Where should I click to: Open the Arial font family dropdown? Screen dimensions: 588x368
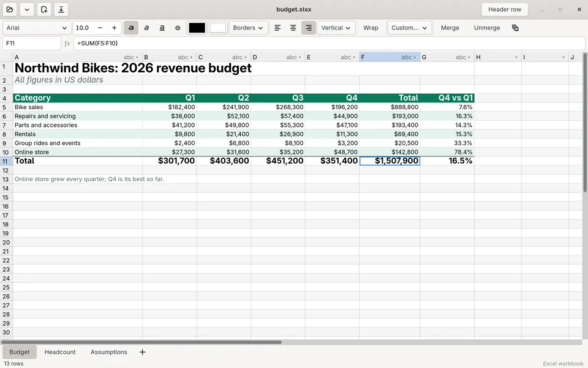(x=37, y=28)
